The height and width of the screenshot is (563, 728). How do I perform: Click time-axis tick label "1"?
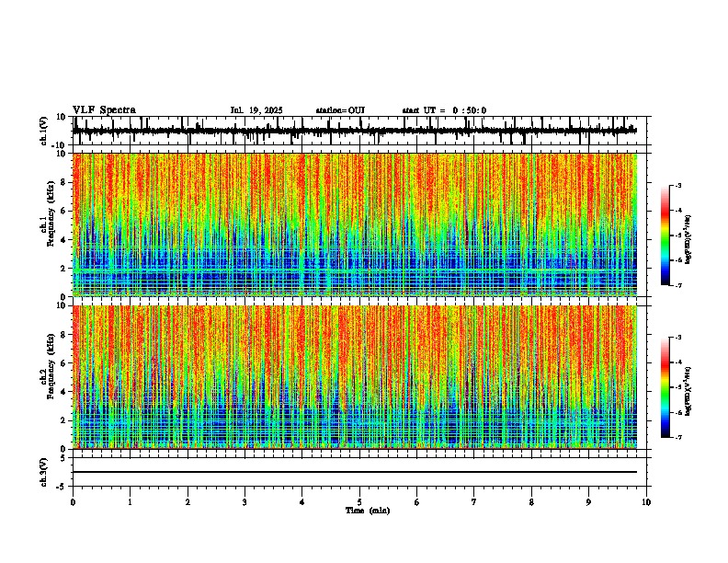[130, 502]
